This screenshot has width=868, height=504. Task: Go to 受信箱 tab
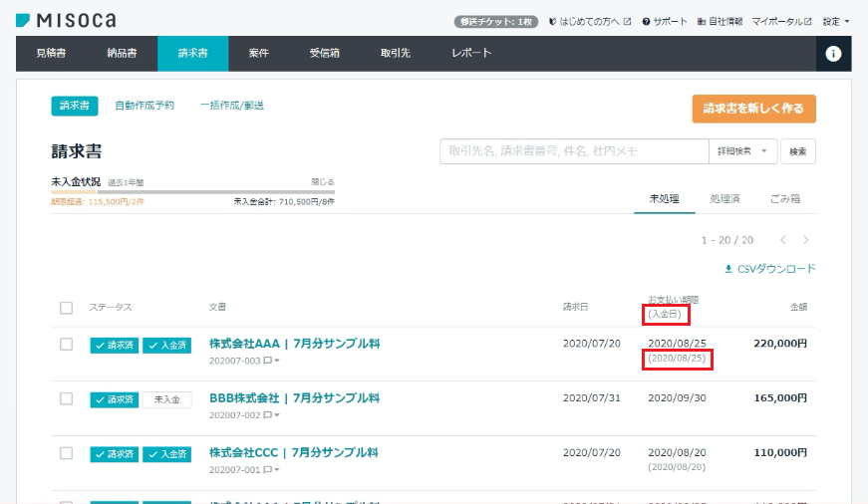[x=325, y=53]
